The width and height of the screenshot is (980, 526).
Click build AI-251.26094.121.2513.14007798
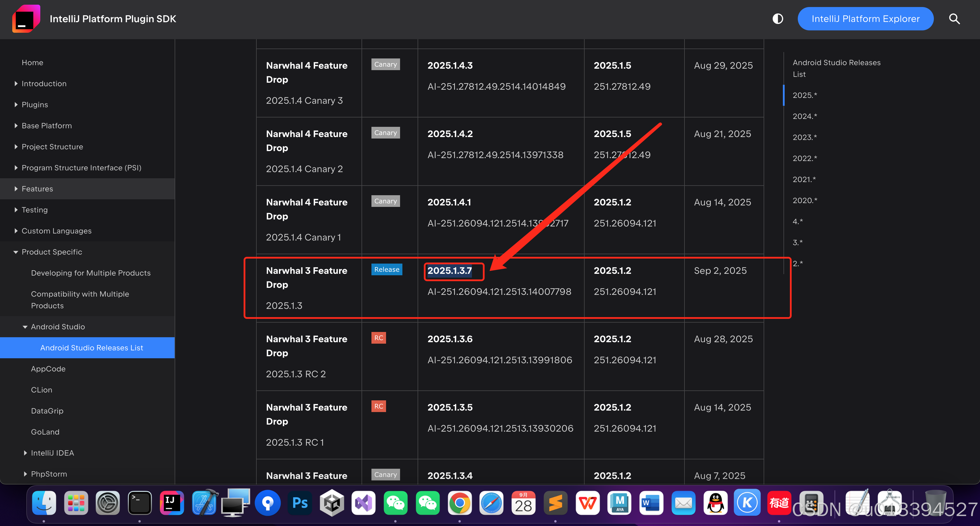[499, 292]
